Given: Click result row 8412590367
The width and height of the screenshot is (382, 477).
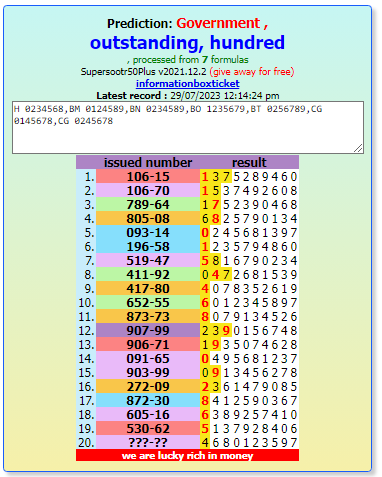Looking at the screenshot, I should 249,400.
